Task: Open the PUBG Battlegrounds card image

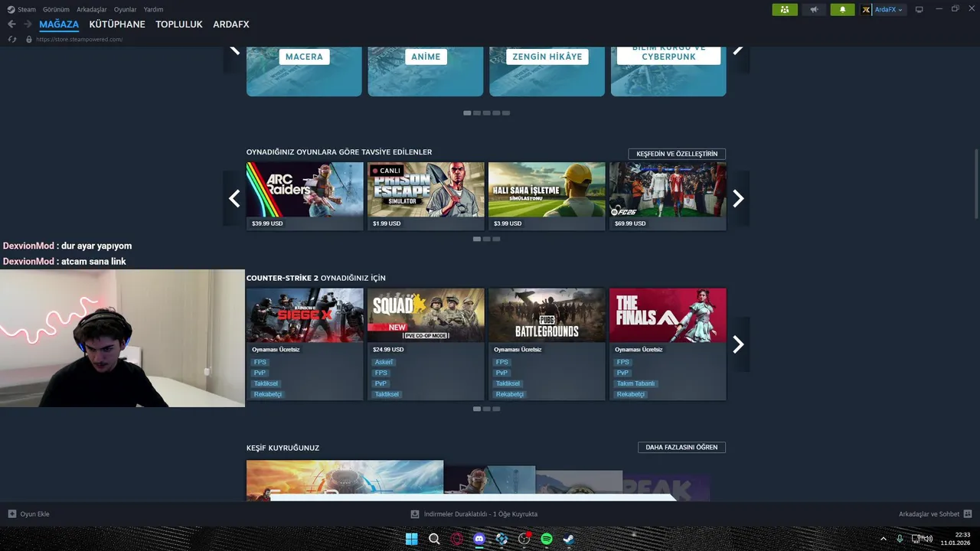Action: (x=547, y=315)
